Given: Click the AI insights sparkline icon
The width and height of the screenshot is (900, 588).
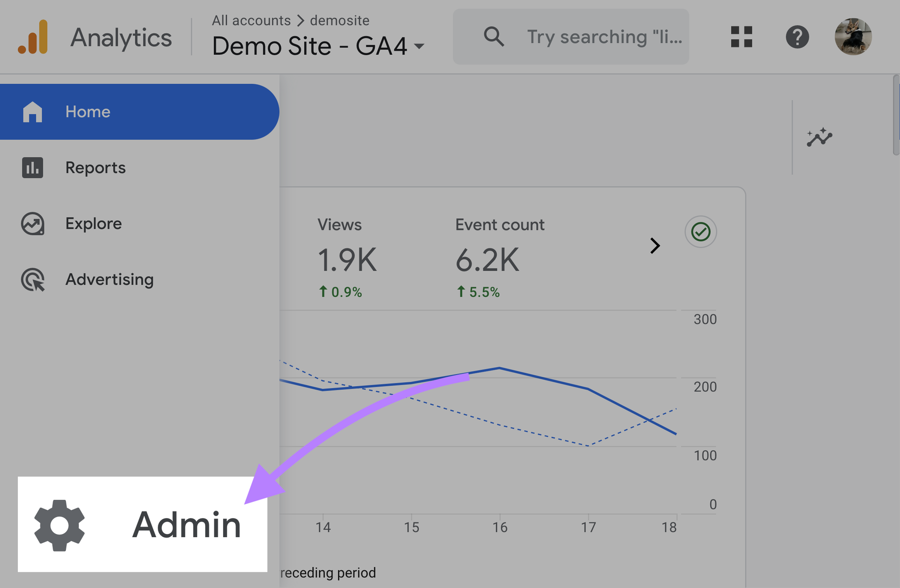Looking at the screenshot, I should coord(819,139).
